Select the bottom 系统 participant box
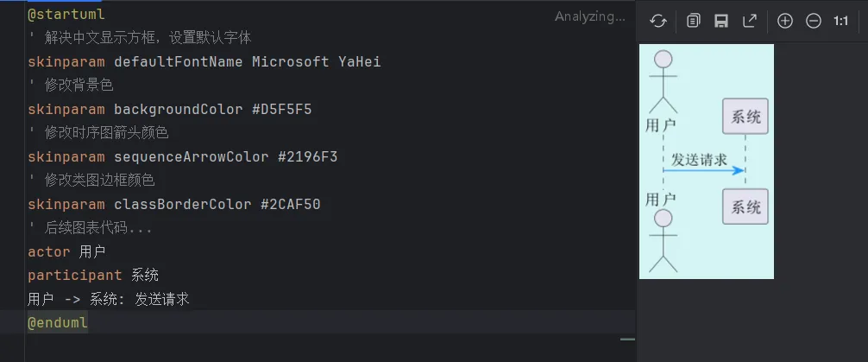 coord(745,206)
